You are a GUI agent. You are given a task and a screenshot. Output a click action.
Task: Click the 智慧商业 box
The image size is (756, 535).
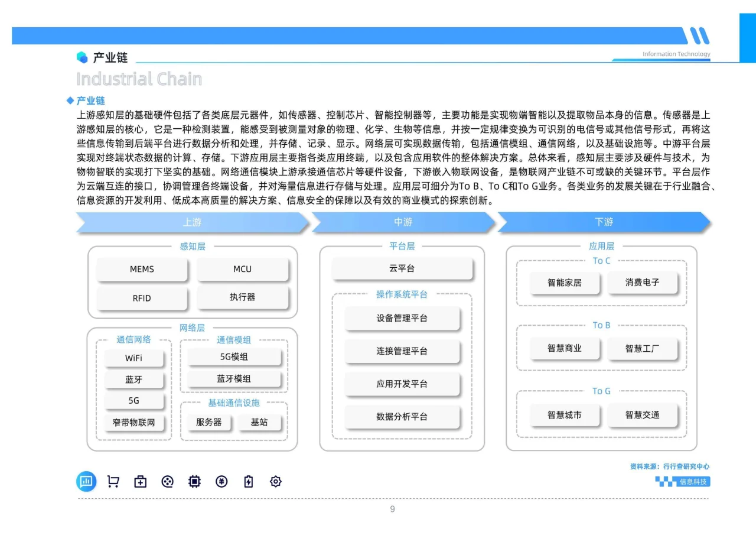tap(565, 349)
